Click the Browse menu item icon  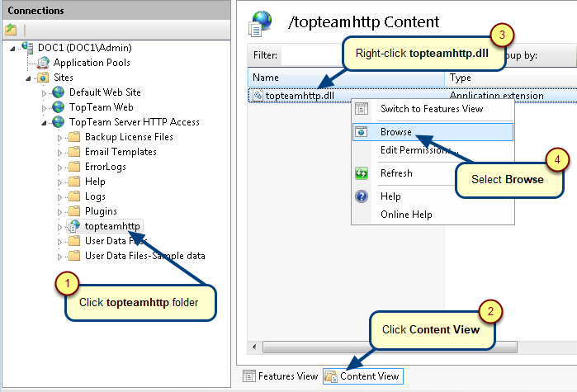pyautogui.click(x=362, y=132)
